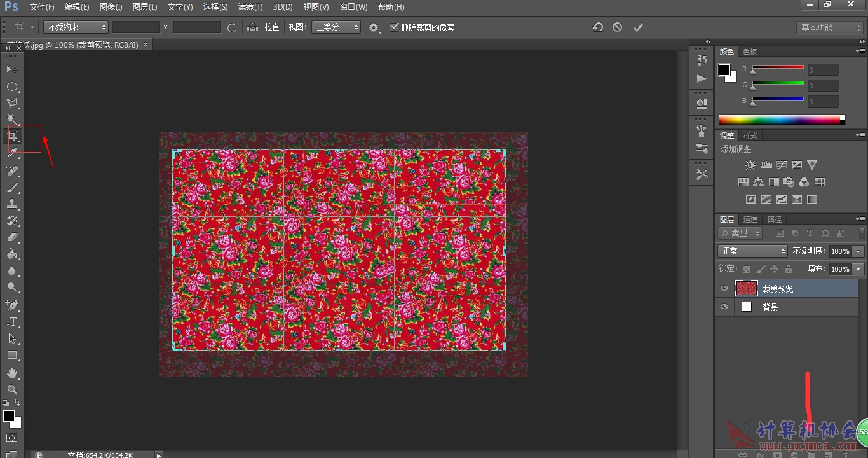The height and width of the screenshot is (458, 868).
Task: Toggle Delete Cropped Pixels checkbox
Action: coord(395,27)
